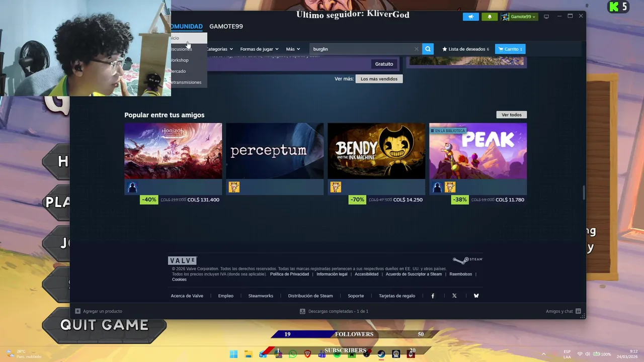Screen dimensions: 644x362
Task: Expand the Categorías dropdown
Action: pos(219,49)
